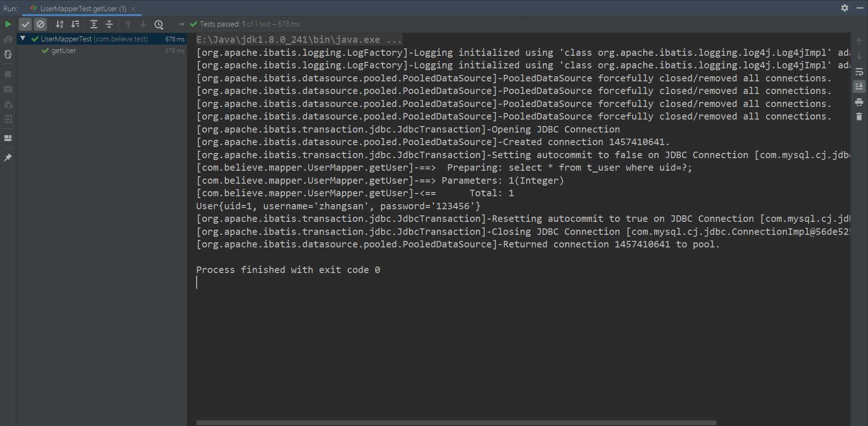Screen dimensions: 868x426
Task: Clear all console output trash icon
Action: (x=859, y=116)
